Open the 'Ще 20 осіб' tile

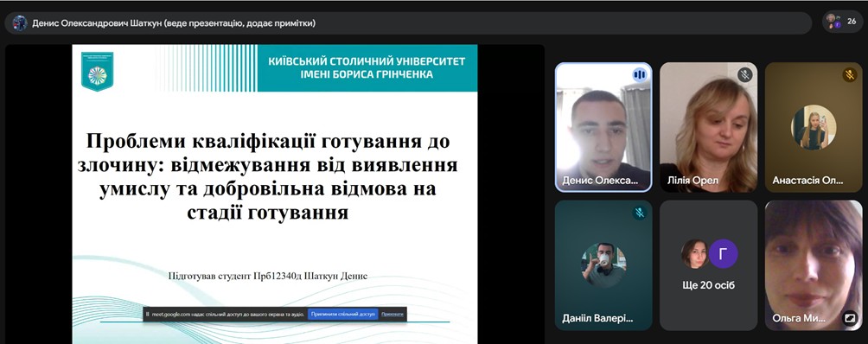coord(709,265)
